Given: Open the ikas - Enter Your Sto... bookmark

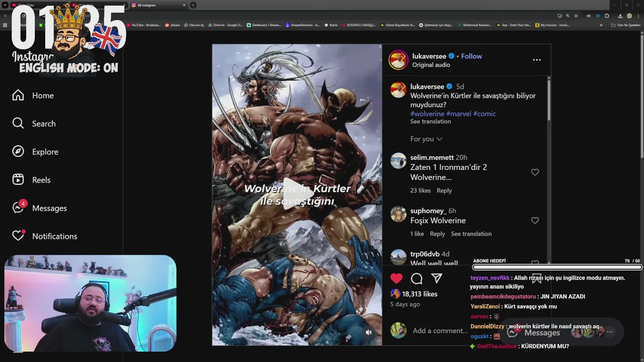Looking at the screenshot, I should pos(514,25).
